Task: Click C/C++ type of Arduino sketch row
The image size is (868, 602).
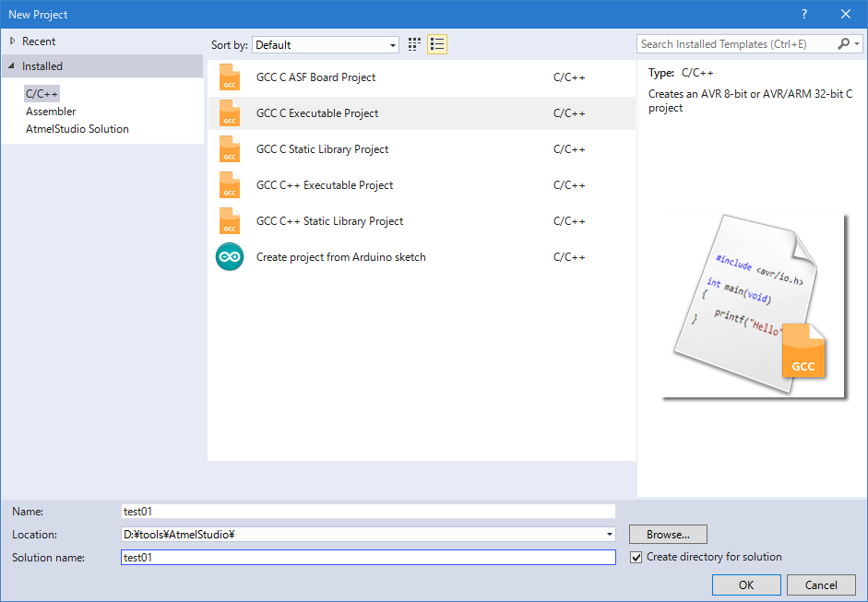Action: (x=569, y=256)
